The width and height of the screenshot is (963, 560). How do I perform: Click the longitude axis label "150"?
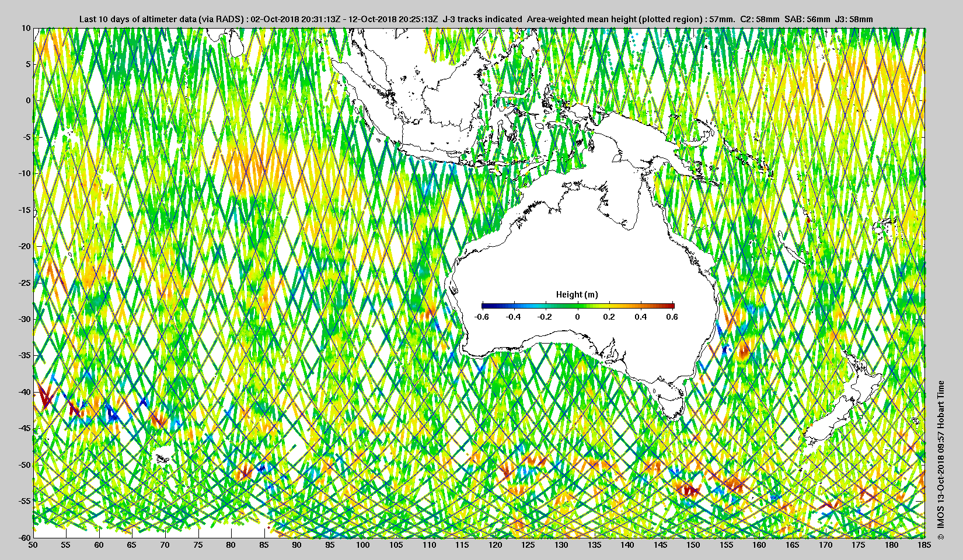coord(693,545)
